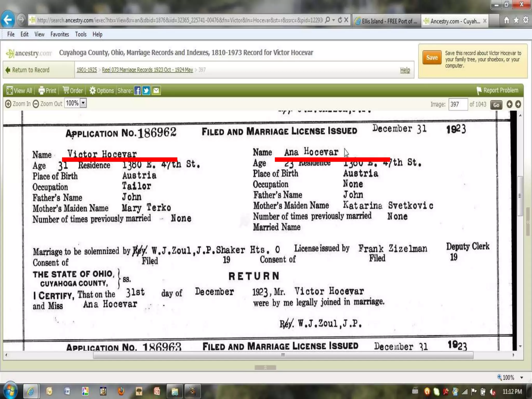Click browser Back arrow button
532x399 pixels.
[x=8, y=20]
